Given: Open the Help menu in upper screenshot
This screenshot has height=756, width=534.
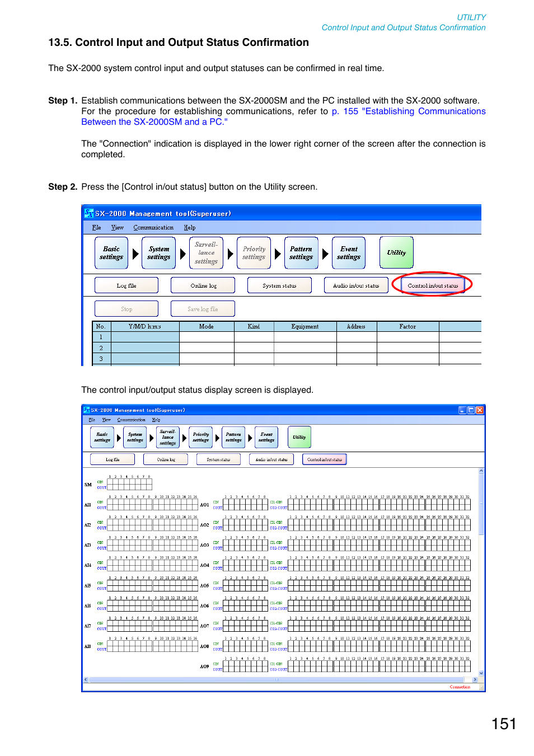Looking at the screenshot, I should tap(190, 227).
